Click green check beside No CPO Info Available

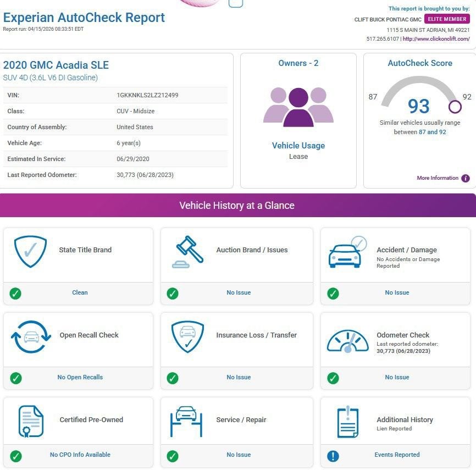16,456
